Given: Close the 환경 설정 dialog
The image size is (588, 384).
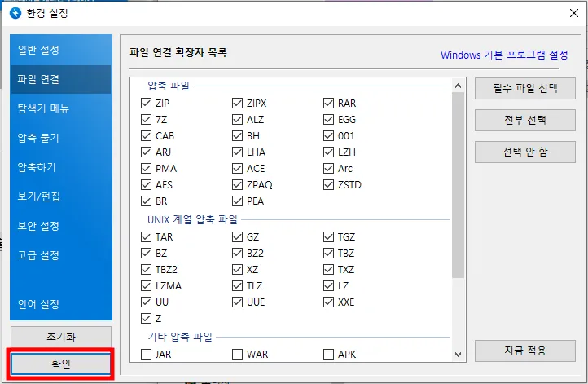Looking at the screenshot, I should pos(574,13).
